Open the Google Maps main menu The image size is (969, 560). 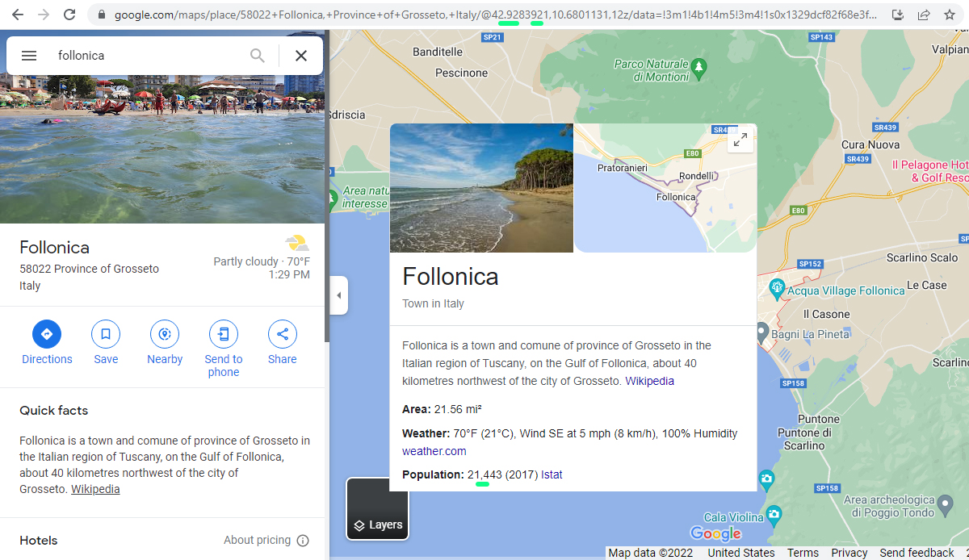[x=29, y=55]
